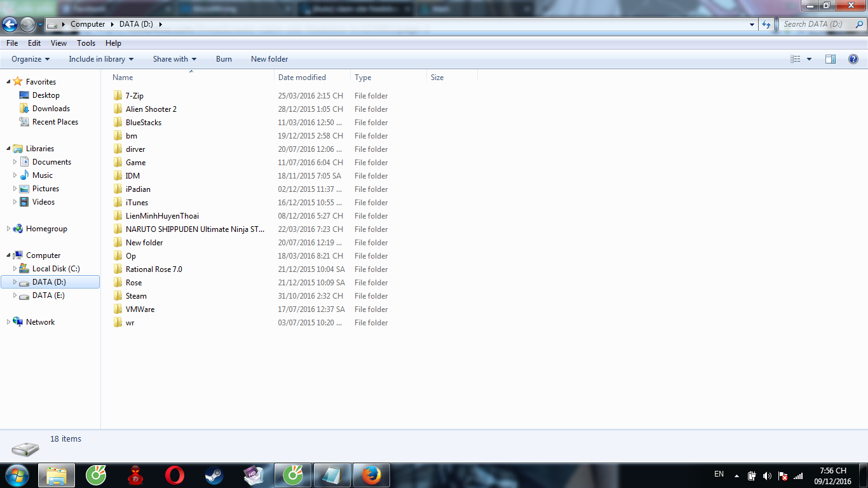Open the Organize dropdown menu
The image size is (868, 488).
point(31,59)
